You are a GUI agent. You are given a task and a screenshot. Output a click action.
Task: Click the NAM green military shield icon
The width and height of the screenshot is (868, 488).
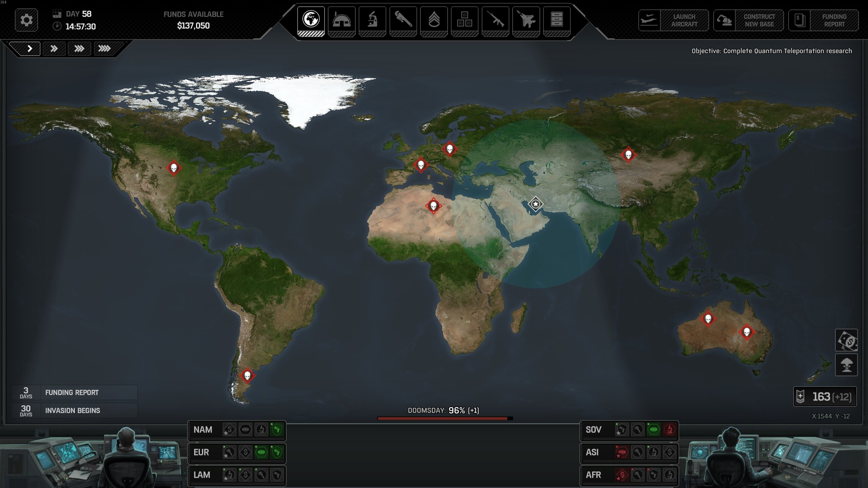click(277, 430)
